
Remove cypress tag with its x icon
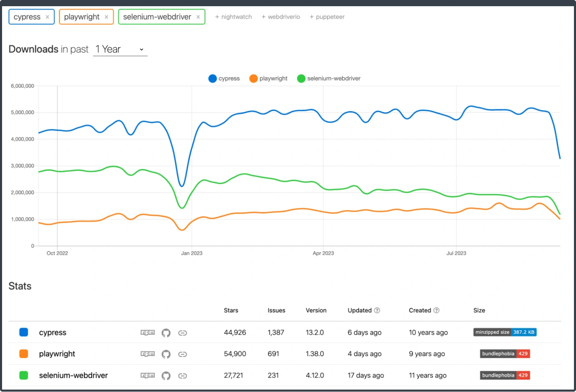[x=47, y=17]
